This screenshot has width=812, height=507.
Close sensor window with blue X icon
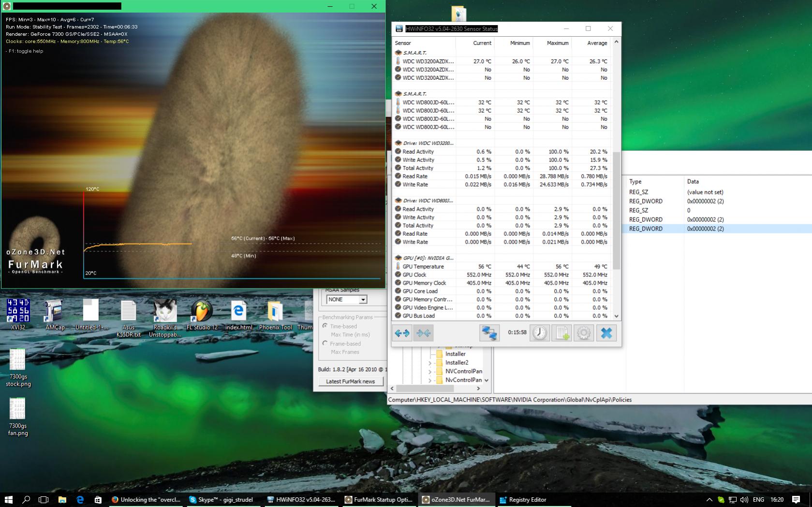click(x=606, y=333)
